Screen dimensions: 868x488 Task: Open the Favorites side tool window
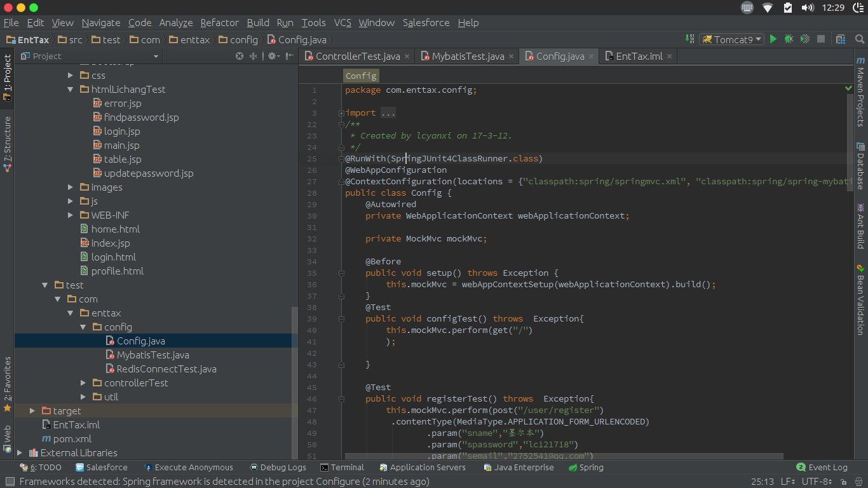[7, 384]
